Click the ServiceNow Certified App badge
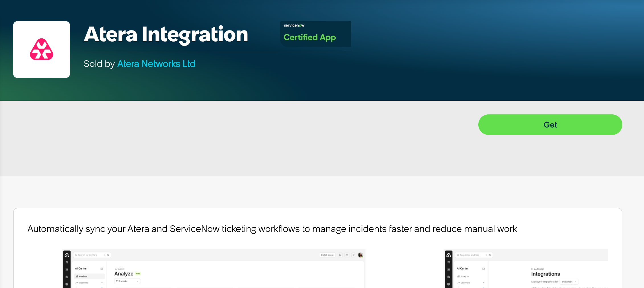 pos(315,34)
